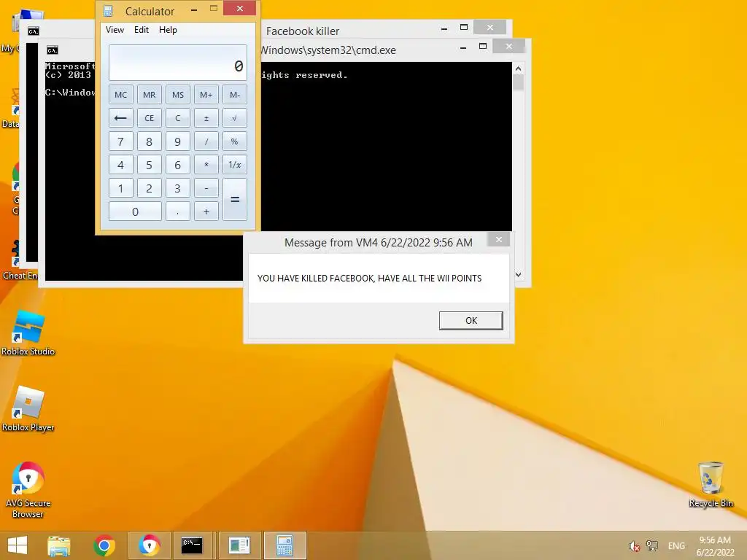The width and height of the screenshot is (747, 560).
Task: Maximize the Facebook killer window
Action: 463,28
